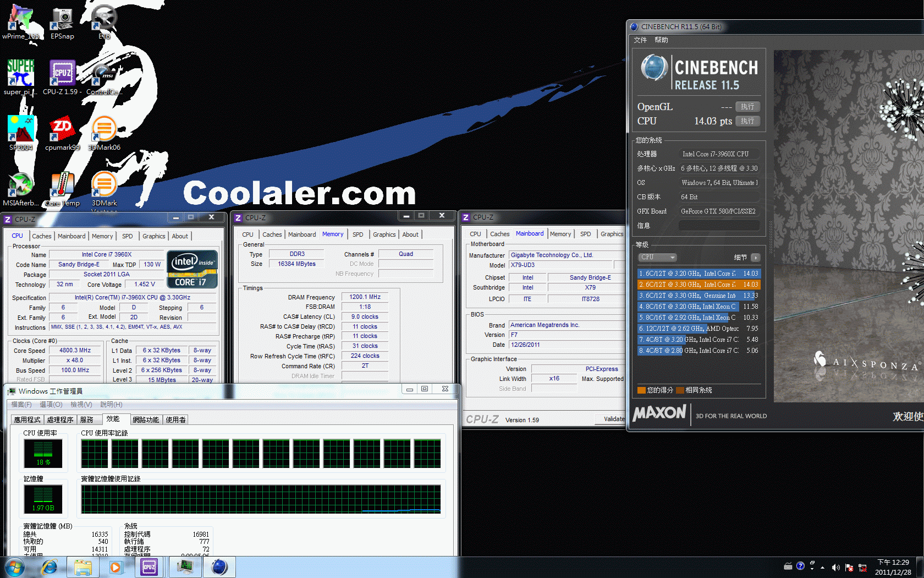Click the Cinebench details arrow button
This screenshot has width=924, height=578.
756,257
